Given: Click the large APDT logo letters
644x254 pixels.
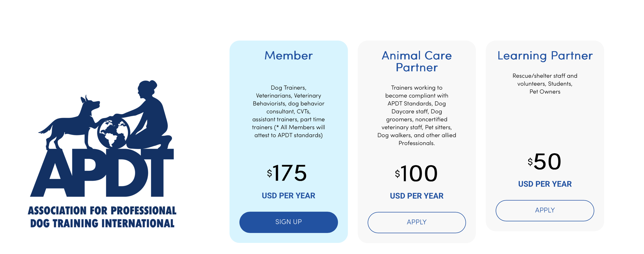Looking at the screenshot, I should 102,173.
